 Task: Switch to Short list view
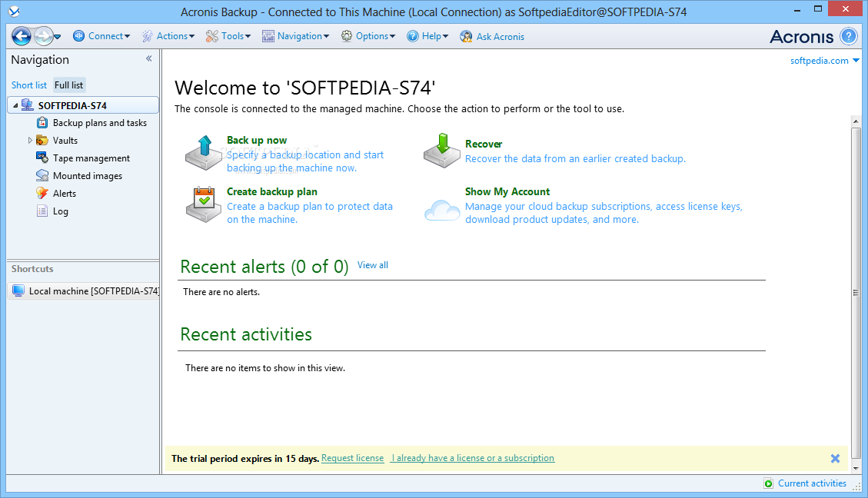point(29,85)
